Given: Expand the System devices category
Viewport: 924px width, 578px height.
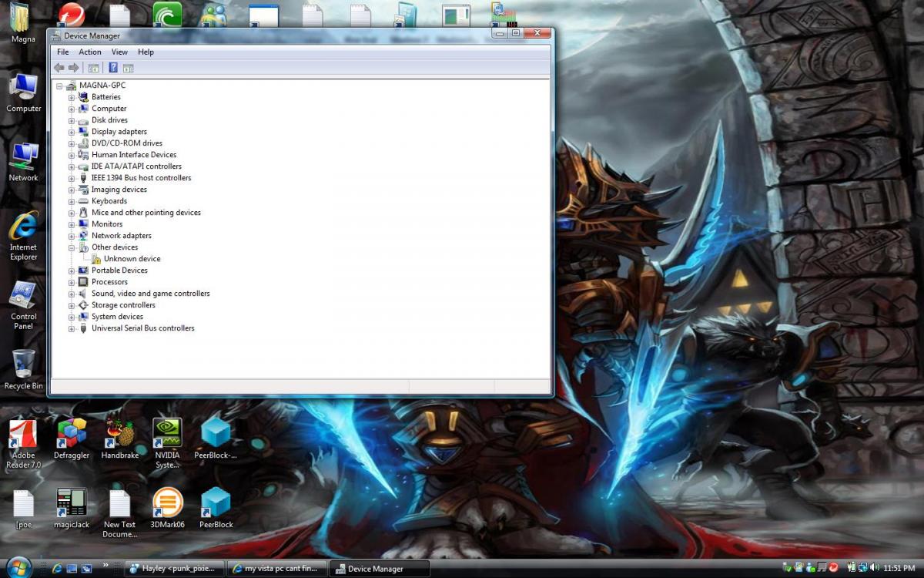Looking at the screenshot, I should [x=72, y=317].
